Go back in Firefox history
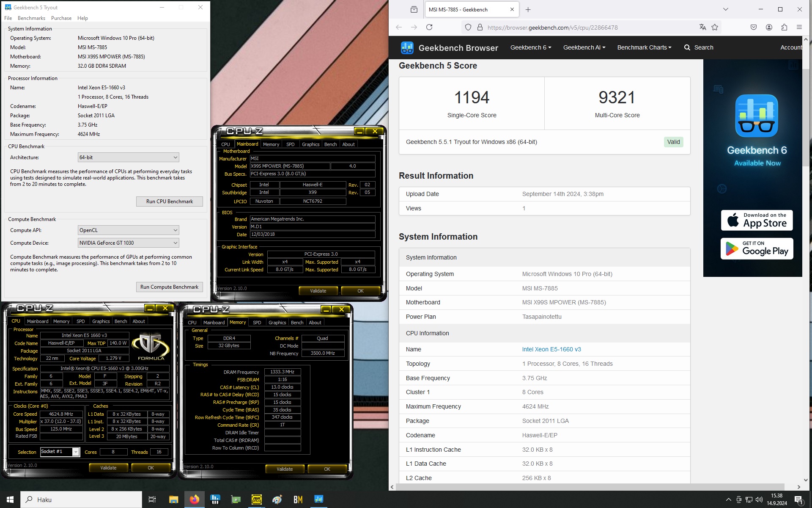Screen dimensions: 812x508 [x=399, y=27]
